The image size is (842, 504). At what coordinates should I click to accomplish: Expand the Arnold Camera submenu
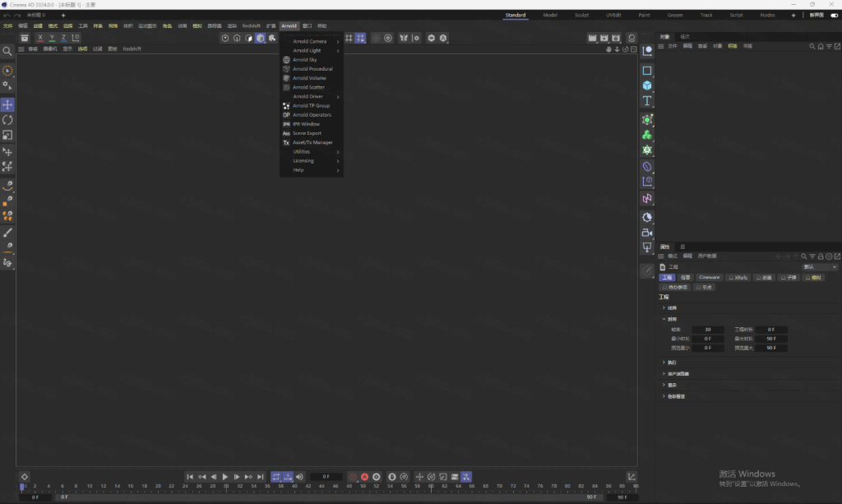click(310, 41)
